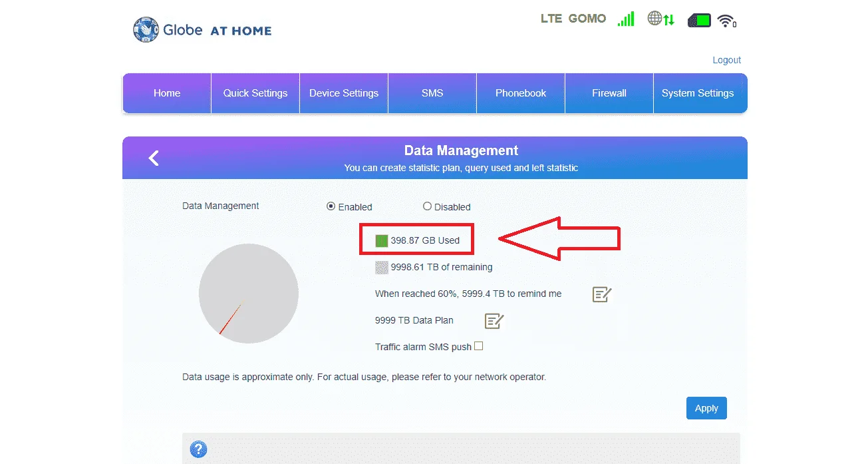Click the 'Data usage is approximate only' note

pos(364,377)
